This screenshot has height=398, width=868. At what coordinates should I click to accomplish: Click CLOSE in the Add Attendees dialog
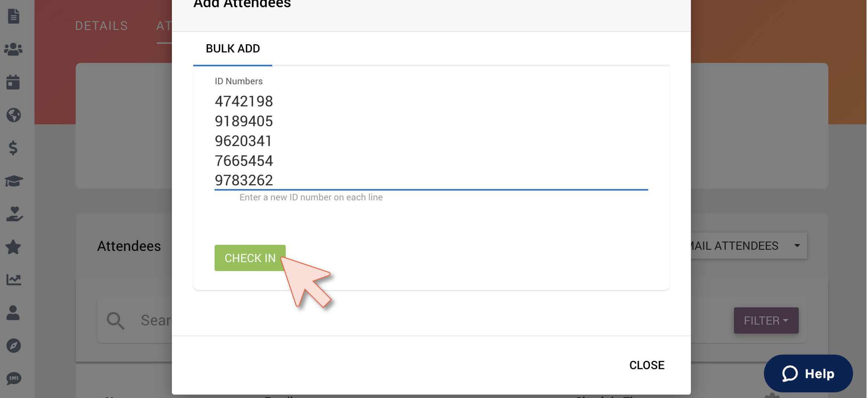pyautogui.click(x=647, y=365)
